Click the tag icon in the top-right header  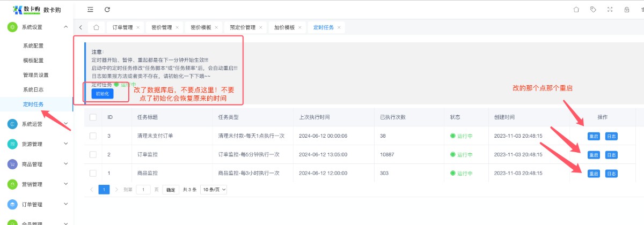[593, 10]
